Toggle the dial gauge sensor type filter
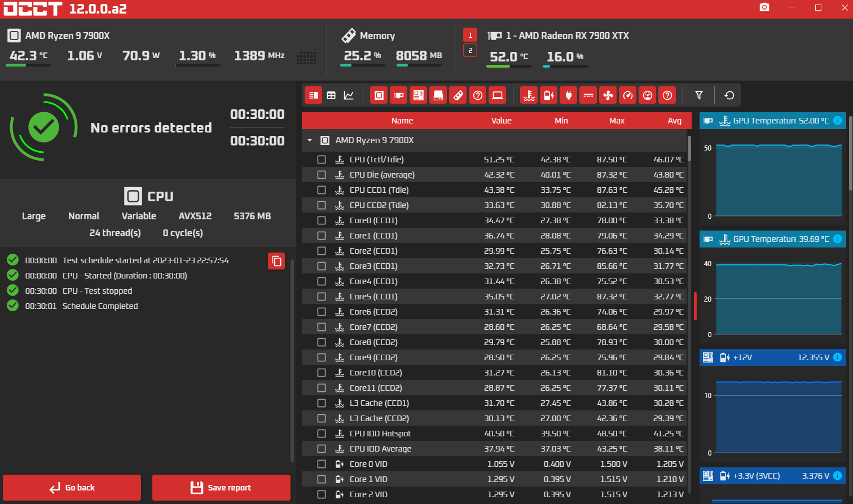The image size is (853, 504). coord(648,95)
